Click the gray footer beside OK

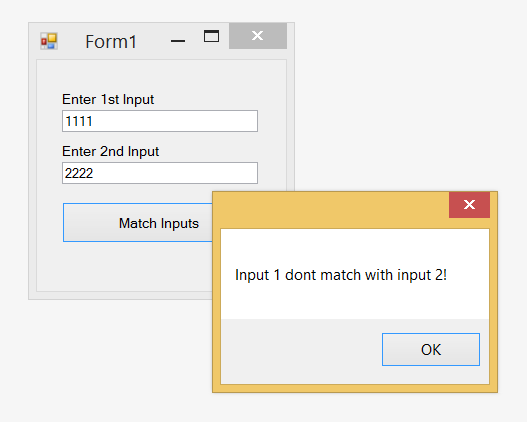click(x=301, y=351)
